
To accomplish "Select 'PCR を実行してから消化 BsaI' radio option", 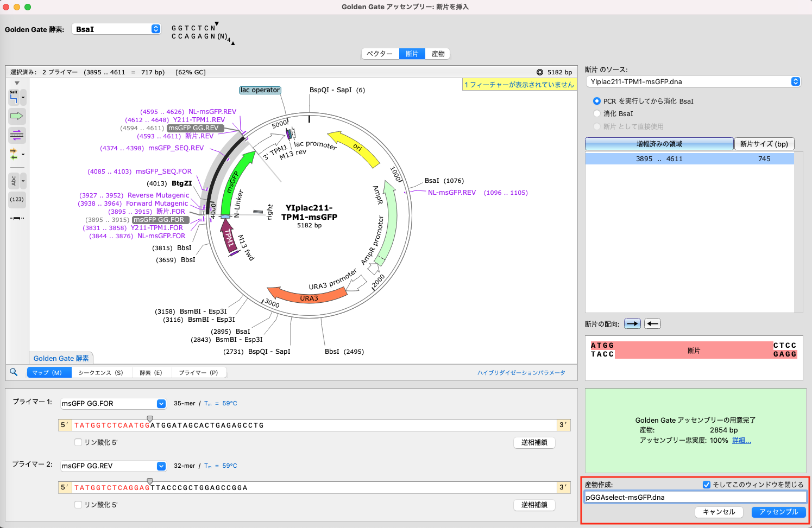I will 597,101.
